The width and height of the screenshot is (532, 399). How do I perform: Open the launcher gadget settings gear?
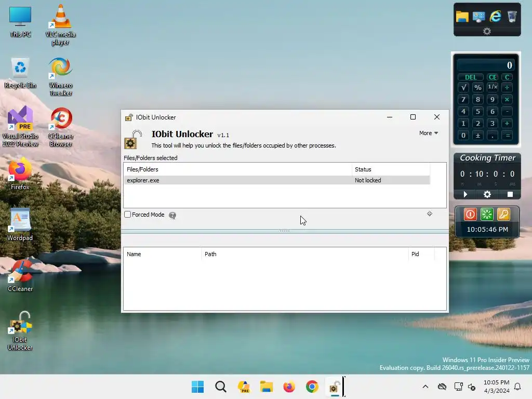coord(487,31)
